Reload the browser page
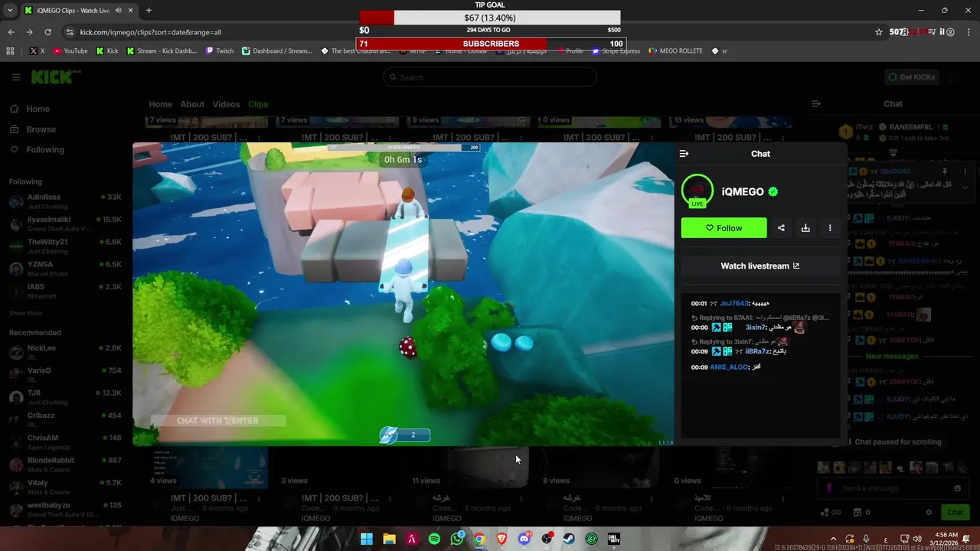The height and width of the screenshot is (551, 980). click(x=48, y=32)
